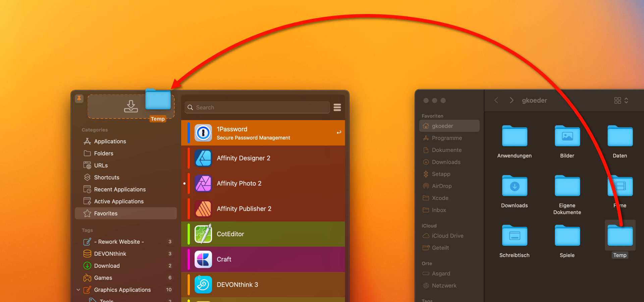The height and width of the screenshot is (302, 644).
Task: Click the drop zone download tray icon
Action: point(131,106)
